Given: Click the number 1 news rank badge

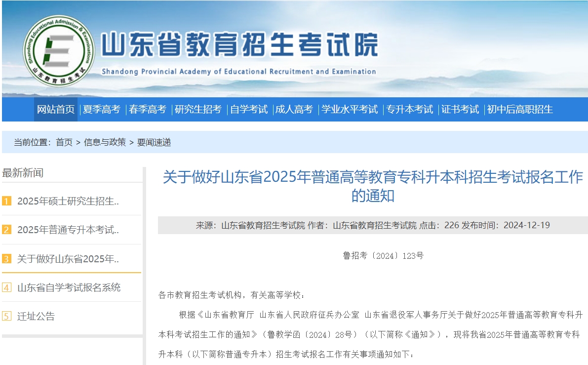Looking at the screenshot, I should [x=7, y=201].
